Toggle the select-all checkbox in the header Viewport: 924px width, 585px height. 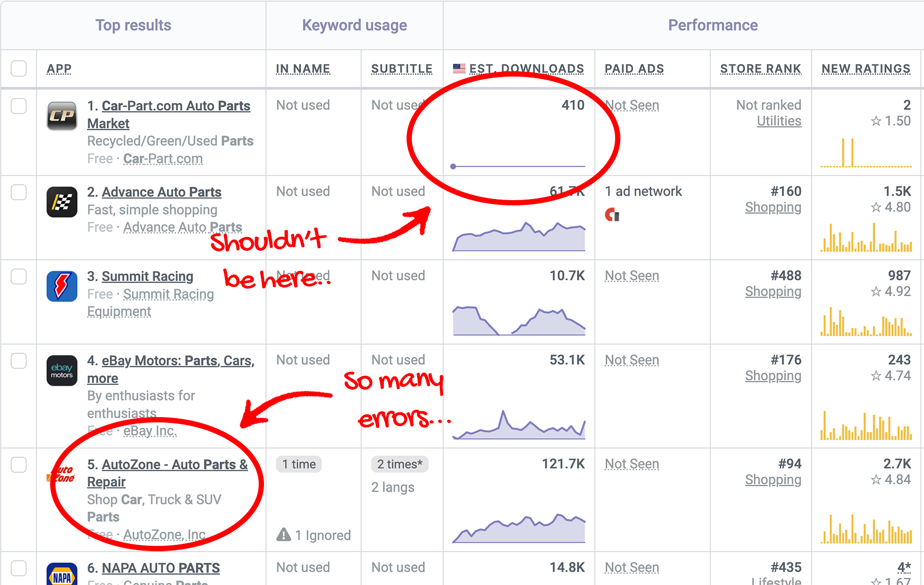click(18, 69)
